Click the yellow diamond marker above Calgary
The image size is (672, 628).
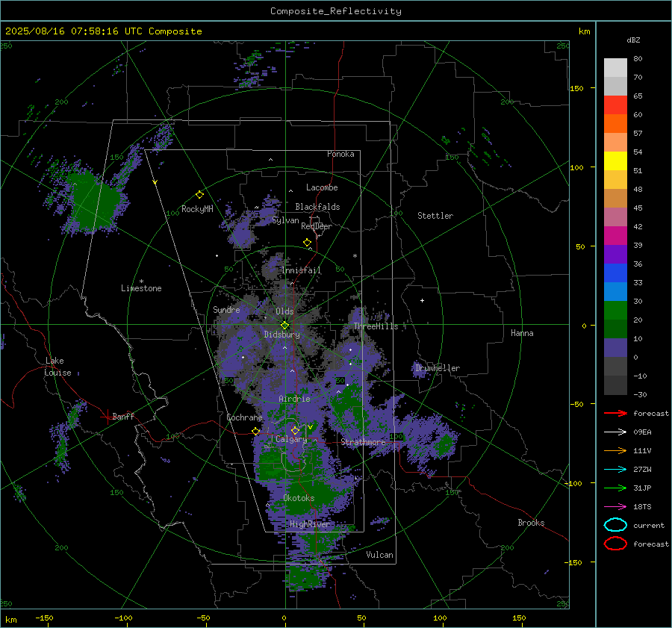pyautogui.click(x=295, y=430)
